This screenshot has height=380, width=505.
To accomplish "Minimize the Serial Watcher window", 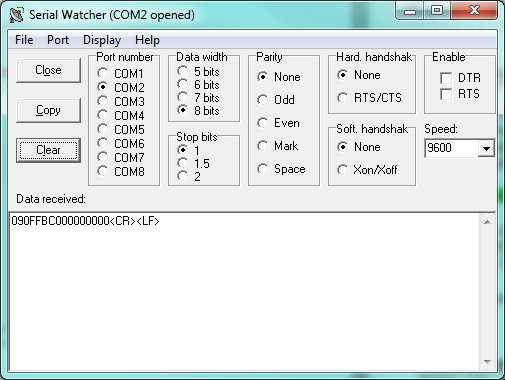I will point(410,11).
